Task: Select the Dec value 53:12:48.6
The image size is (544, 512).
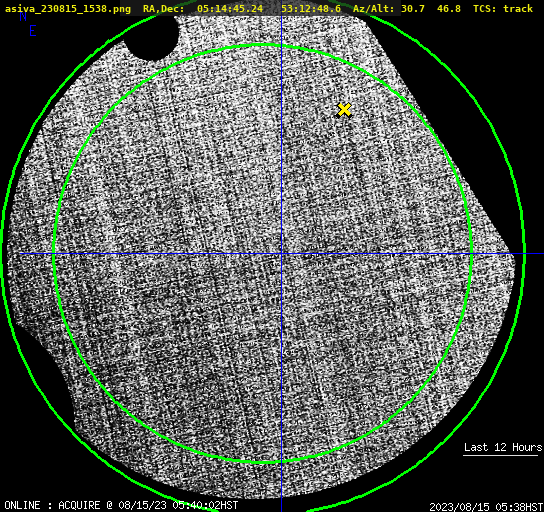Action: click(x=311, y=8)
